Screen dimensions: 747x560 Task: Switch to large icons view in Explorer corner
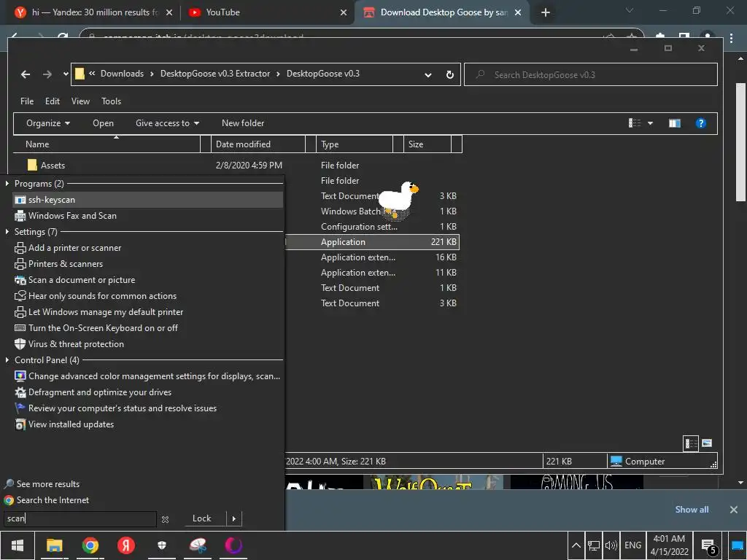click(707, 443)
